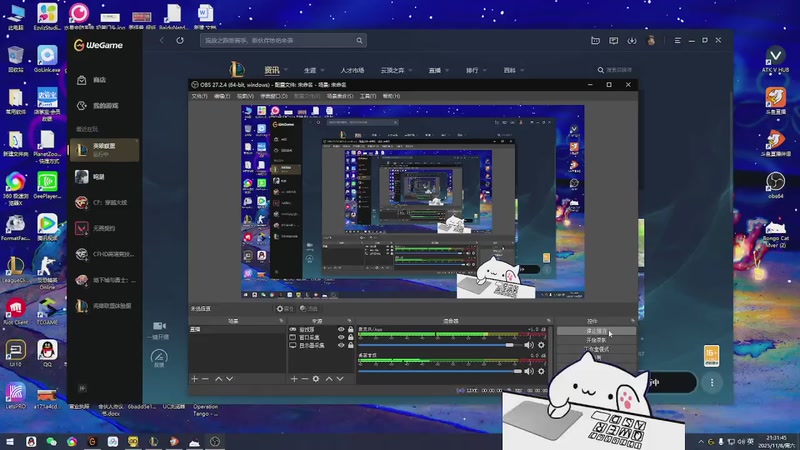This screenshot has width=800, height=450.
Task: Open WeGame download manager icon in top bar
Action: tap(632, 40)
